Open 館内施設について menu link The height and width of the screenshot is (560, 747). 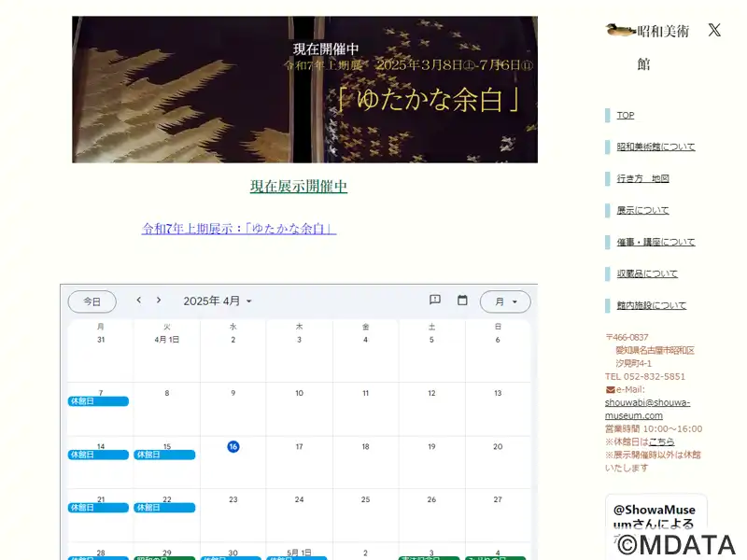click(x=651, y=305)
